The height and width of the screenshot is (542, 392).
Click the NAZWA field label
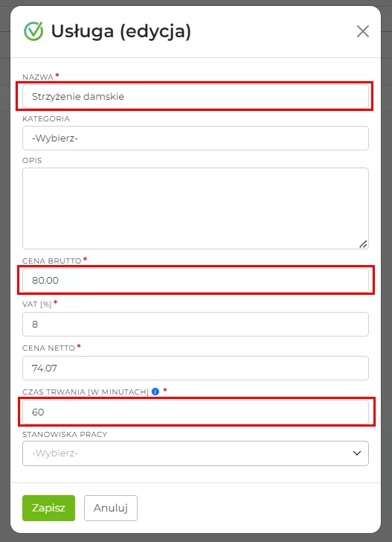click(38, 77)
